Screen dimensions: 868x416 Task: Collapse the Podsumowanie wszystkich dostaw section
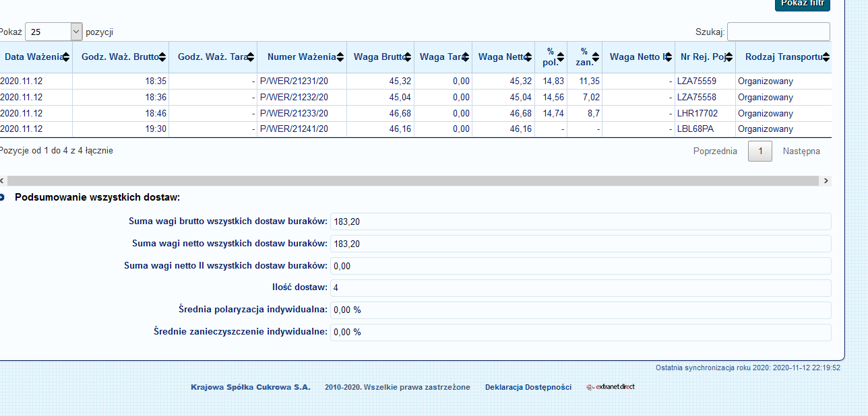(x=1, y=197)
